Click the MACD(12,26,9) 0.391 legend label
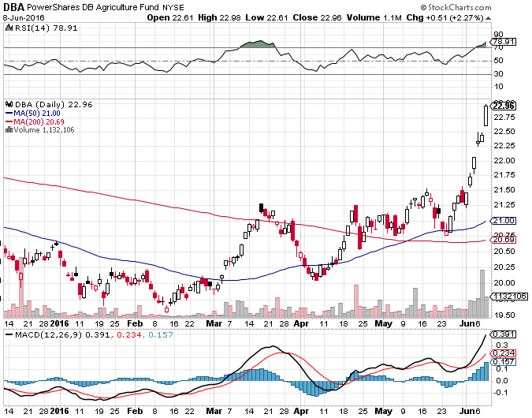Screen dimensions: 532x418 (62, 335)
